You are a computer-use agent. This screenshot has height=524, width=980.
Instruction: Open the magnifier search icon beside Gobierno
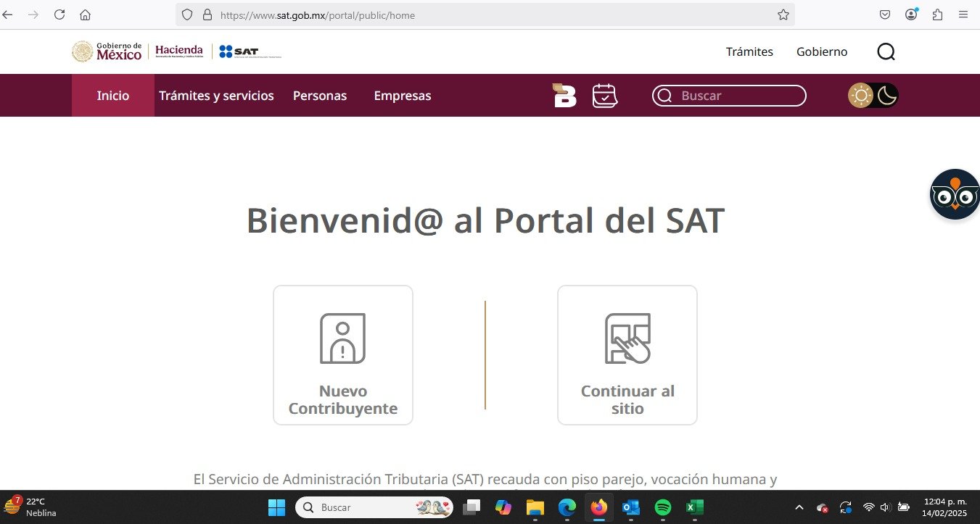click(x=886, y=51)
